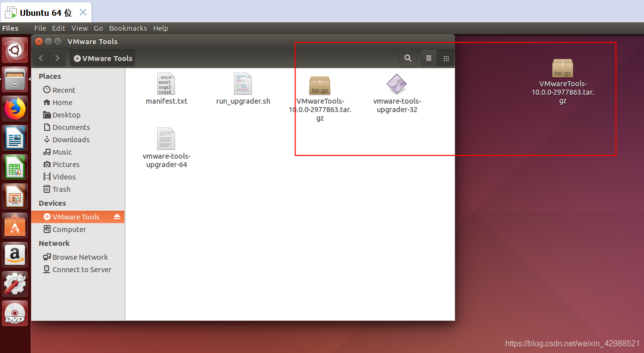Image resolution: width=644 pixels, height=353 pixels.
Task: Close the Ubuntu 64 VM tab
Action: 83,12
